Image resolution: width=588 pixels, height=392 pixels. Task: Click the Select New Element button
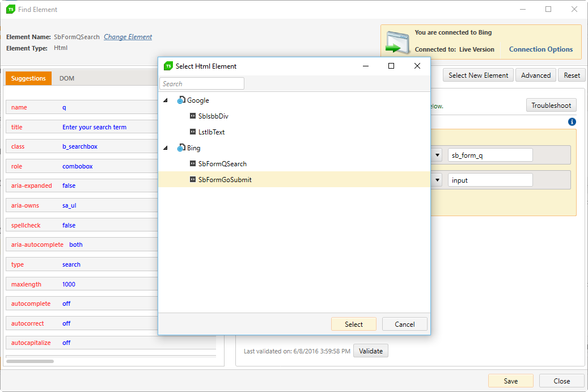478,75
